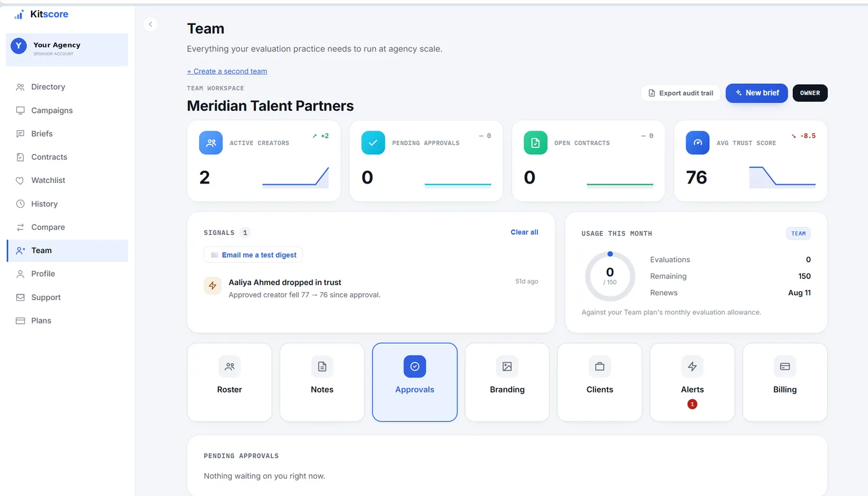Click the usage donut showing 0 / 150

tap(610, 276)
